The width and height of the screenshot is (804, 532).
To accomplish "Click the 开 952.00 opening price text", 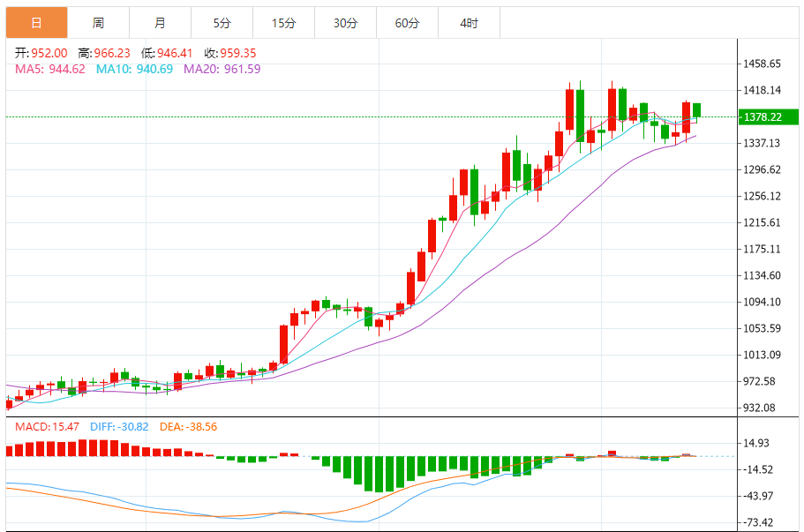I will pos(41,53).
